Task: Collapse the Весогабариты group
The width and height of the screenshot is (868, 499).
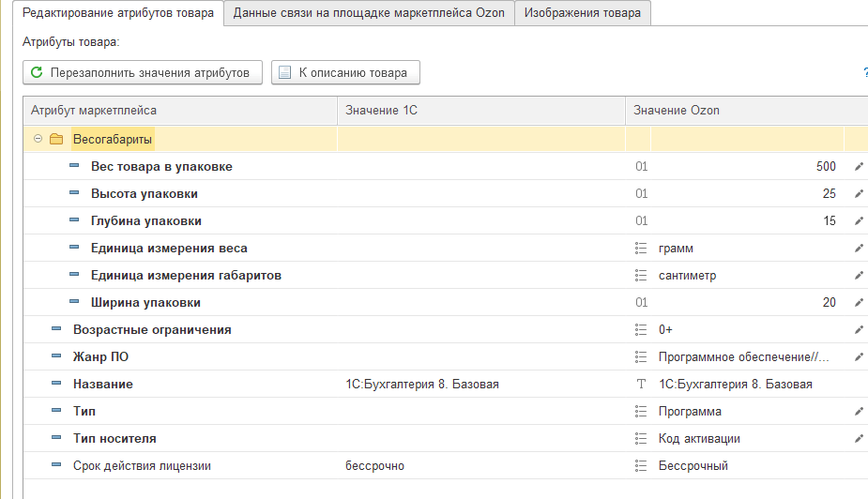Action: [38, 139]
